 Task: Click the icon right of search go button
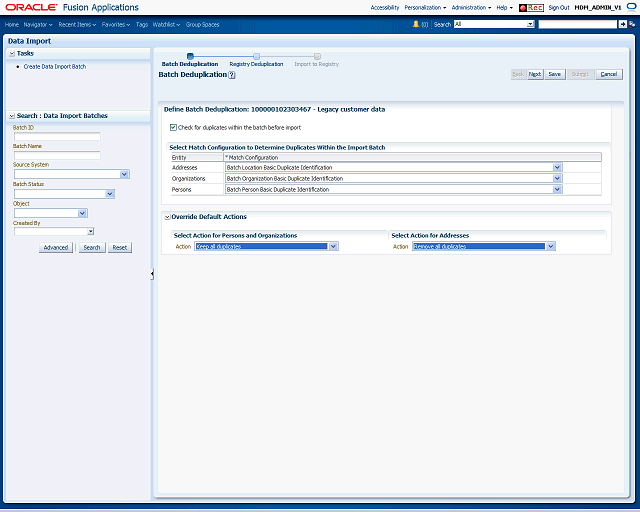[632, 24]
